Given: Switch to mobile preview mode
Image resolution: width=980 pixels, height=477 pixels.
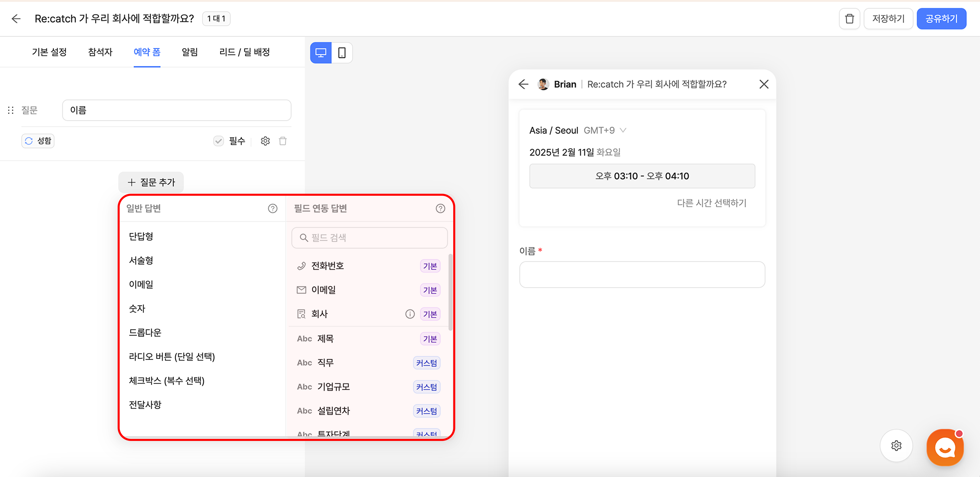Looking at the screenshot, I should coord(342,53).
